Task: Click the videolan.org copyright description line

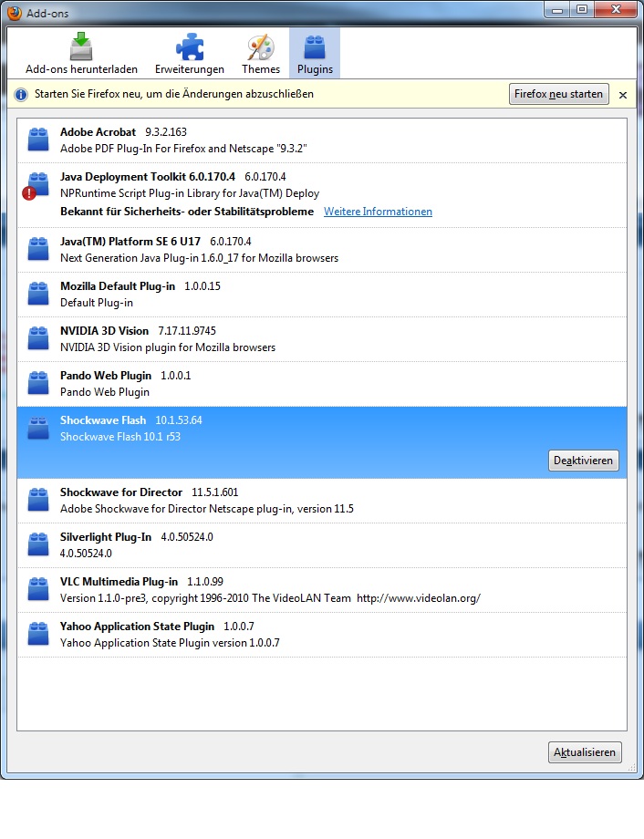Action: pos(270,598)
